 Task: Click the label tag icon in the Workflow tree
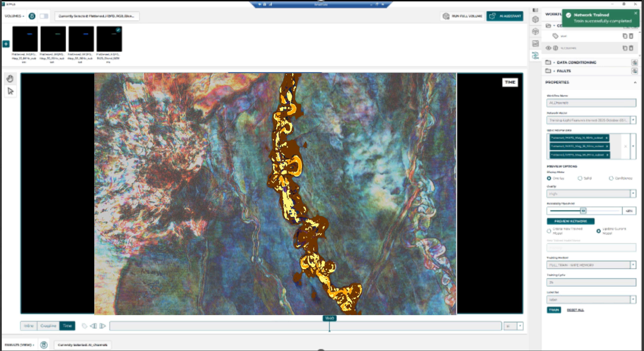(555, 36)
